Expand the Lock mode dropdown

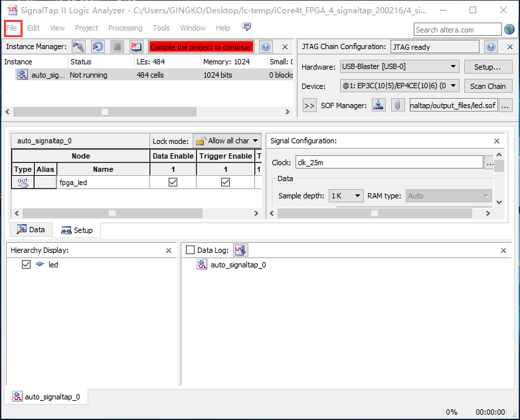click(227, 141)
